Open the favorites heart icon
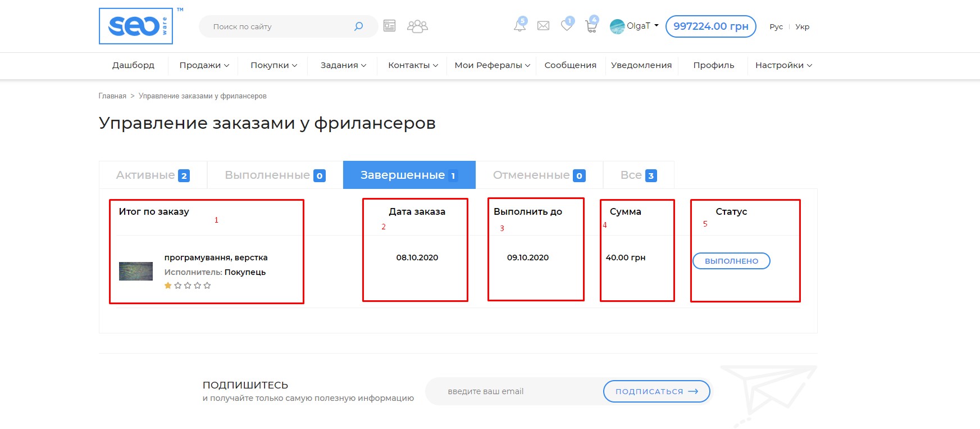980x429 pixels. [567, 26]
